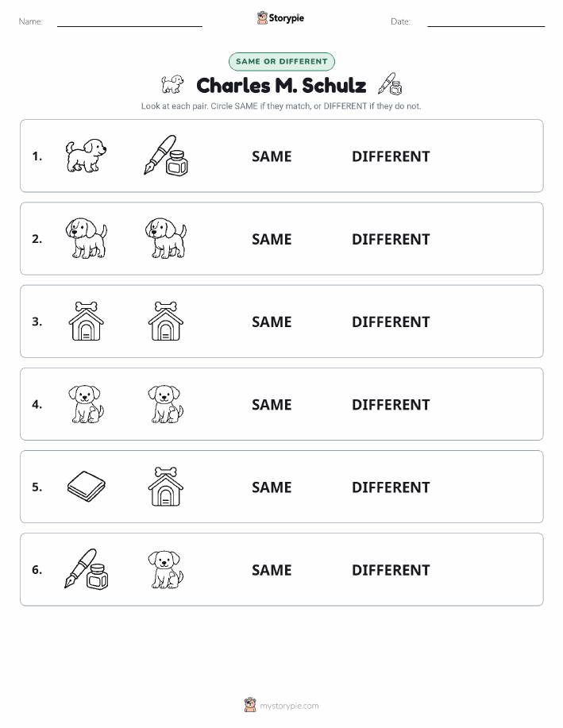Image resolution: width=563 pixels, height=728 pixels.
Task: Choose SAME for pair number 3
Action: pos(272,322)
